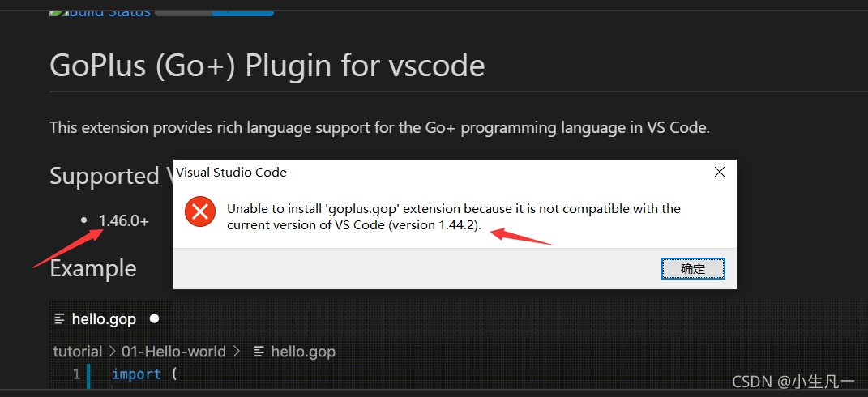Image resolution: width=868 pixels, height=397 pixels.
Task: Click the chevron after tutorial breadcrumb
Action: [x=112, y=351]
